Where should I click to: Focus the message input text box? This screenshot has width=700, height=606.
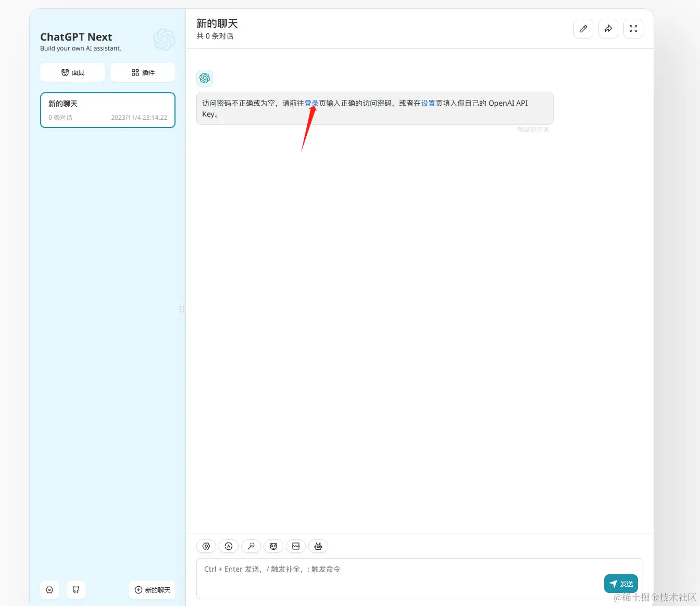point(419,578)
